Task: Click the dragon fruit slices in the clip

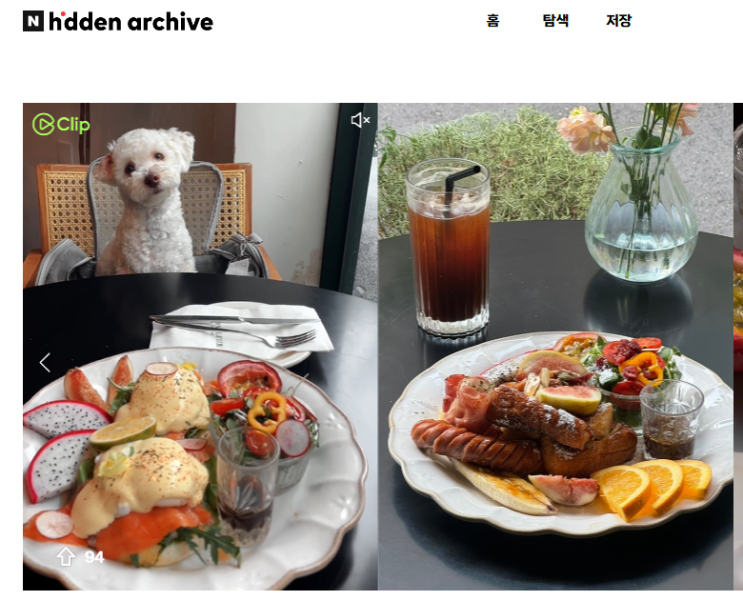Action: (64, 448)
